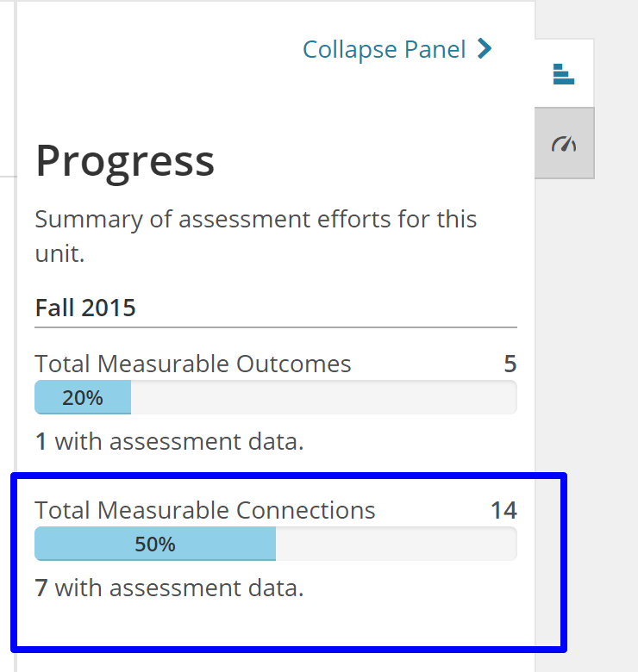Image resolution: width=638 pixels, height=672 pixels.
Task: Click the unfilled part of outcomes bar
Action: [323, 397]
